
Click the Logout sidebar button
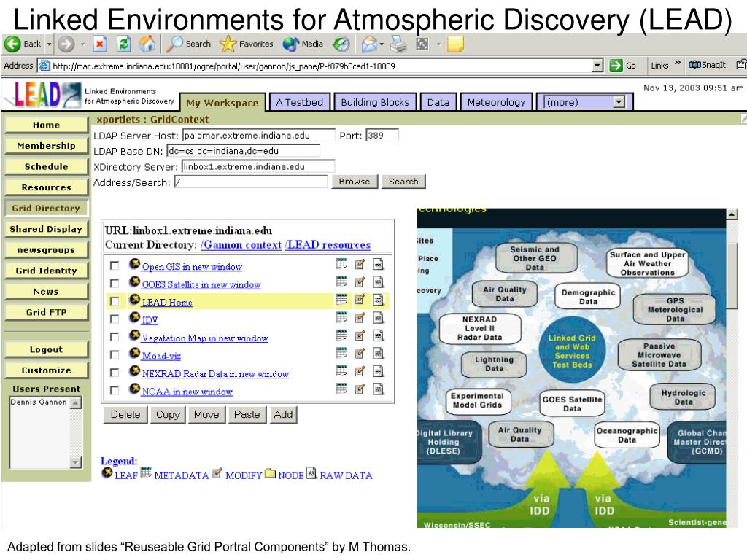tap(46, 349)
